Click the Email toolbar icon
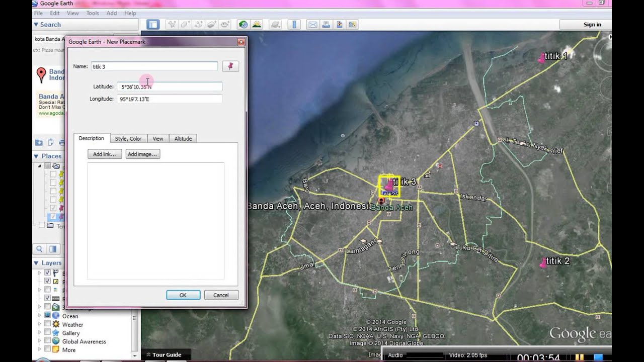 [x=313, y=24]
